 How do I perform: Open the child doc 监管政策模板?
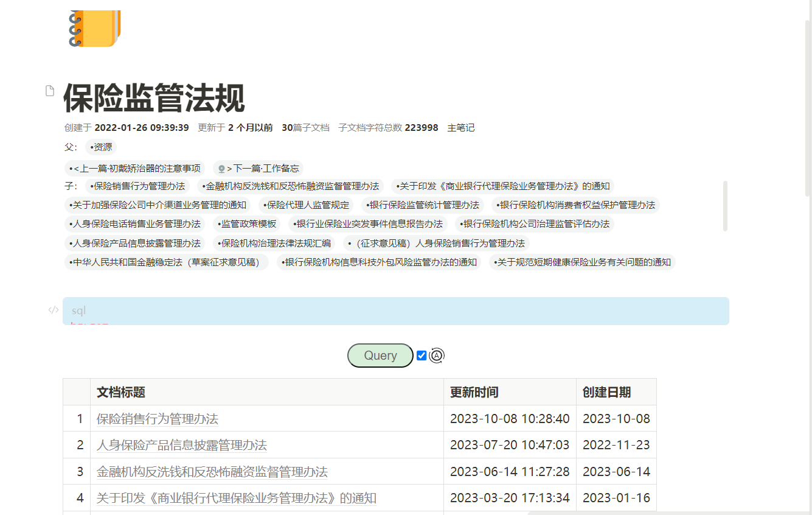(246, 224)
